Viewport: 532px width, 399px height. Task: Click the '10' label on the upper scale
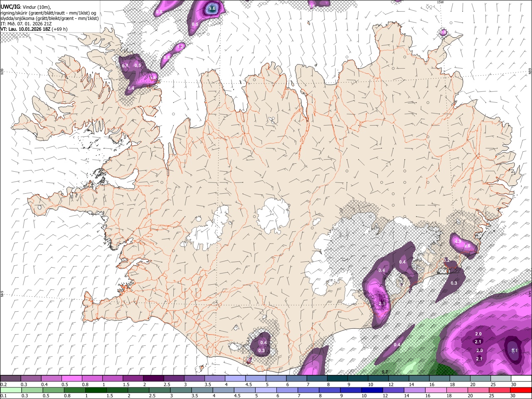point(370,384)
